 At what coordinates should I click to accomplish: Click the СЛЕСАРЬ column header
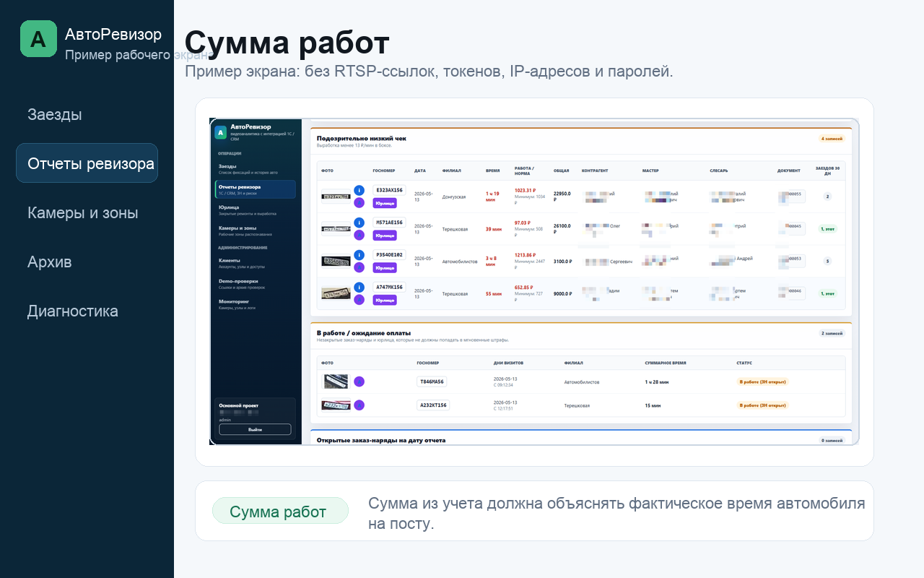click(x=719, y=171)
